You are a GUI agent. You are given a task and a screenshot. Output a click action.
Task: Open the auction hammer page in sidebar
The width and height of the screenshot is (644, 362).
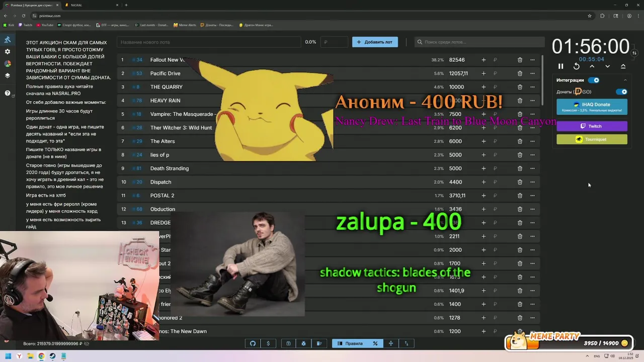click(8, 40)
